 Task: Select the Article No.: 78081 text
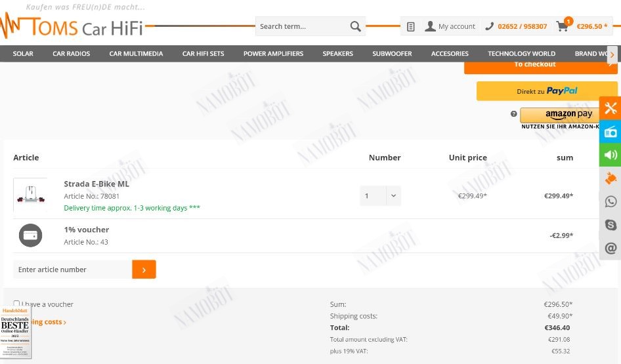(x=91, y=196)
